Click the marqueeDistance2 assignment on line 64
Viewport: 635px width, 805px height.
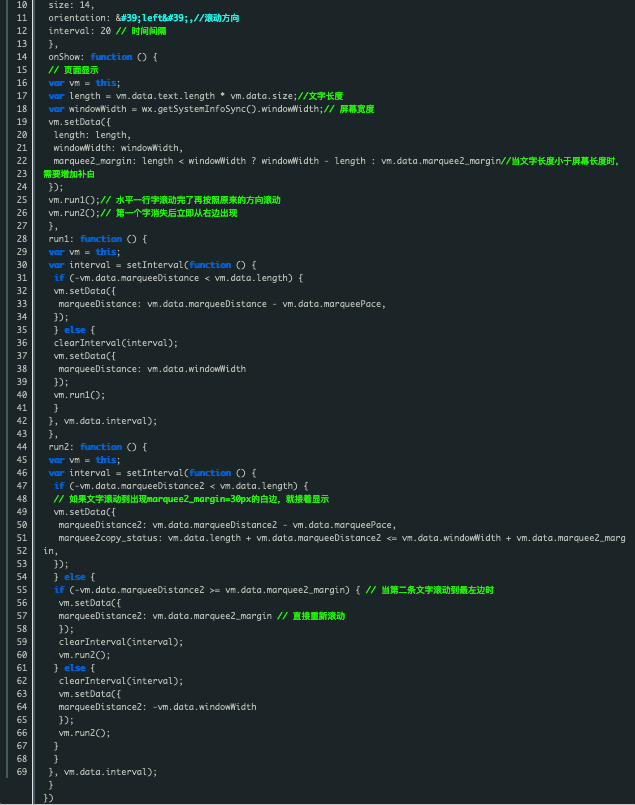157,707
